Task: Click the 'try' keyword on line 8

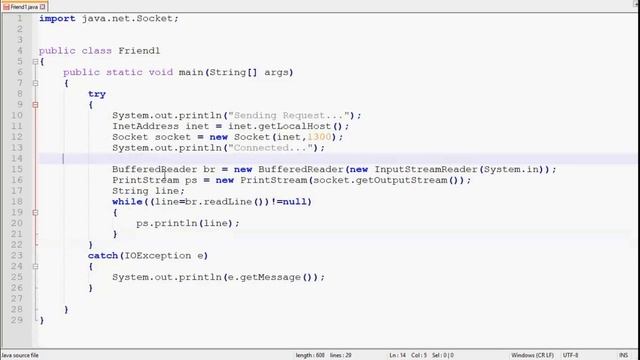Action: [x=97, y=94]
